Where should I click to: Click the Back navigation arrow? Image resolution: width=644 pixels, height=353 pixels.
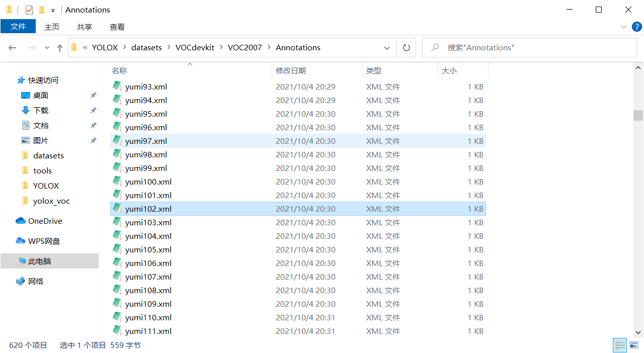12,47
